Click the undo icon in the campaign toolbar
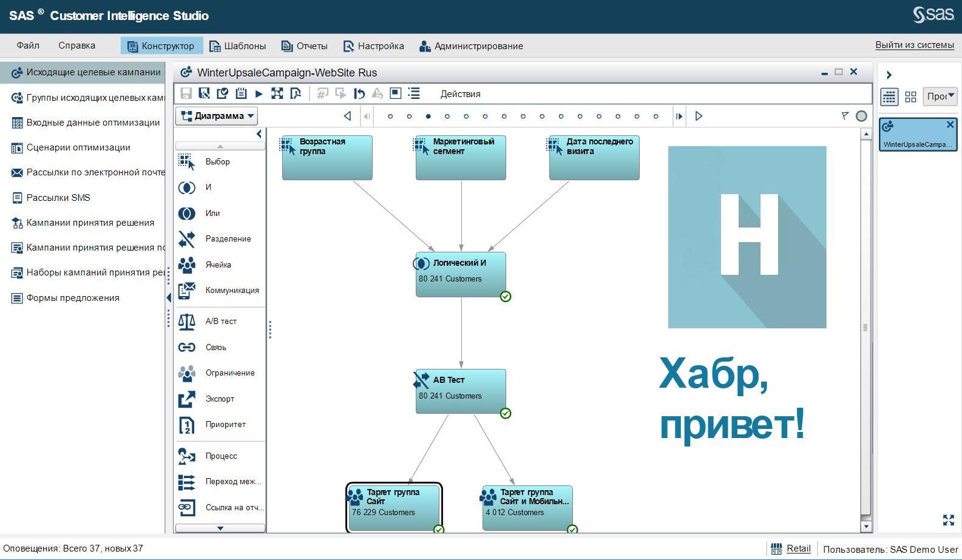The width and height of the screenshot is (962, 560). point(359,93)
